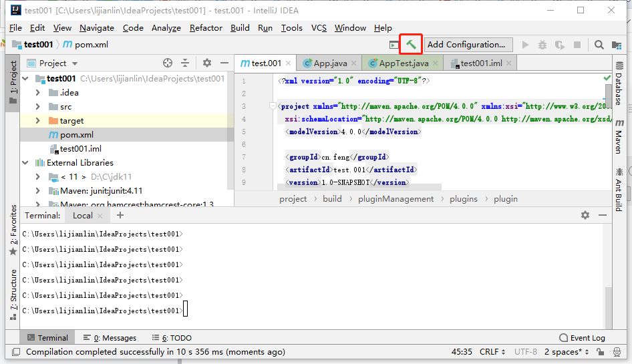Click the locate file crosshair icon
This screenshot has height=364, width=632.
pyautogui.click(x=168, y=63)
